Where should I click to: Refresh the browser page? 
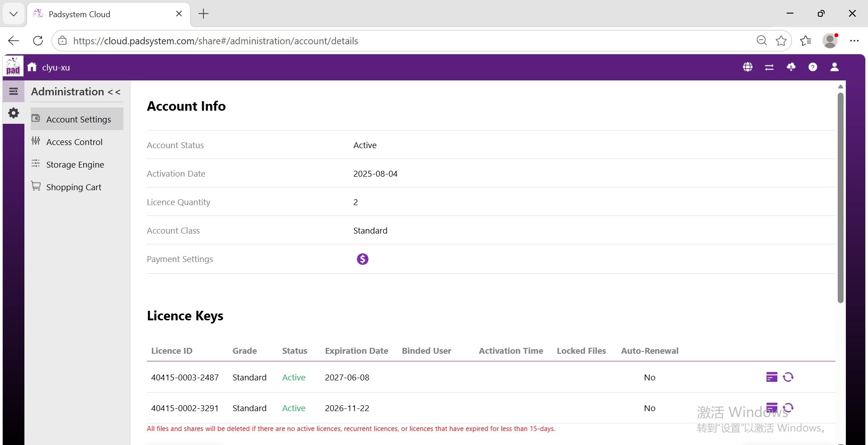38,41
